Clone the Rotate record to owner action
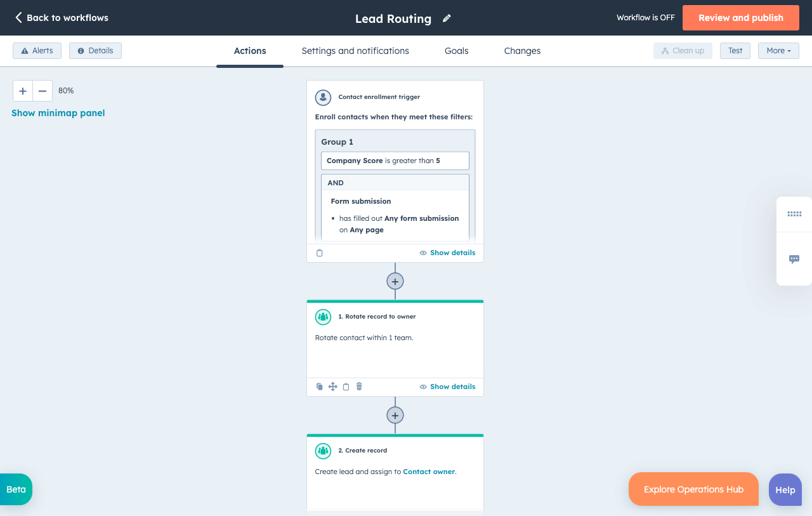 click(x=320, y=387)
